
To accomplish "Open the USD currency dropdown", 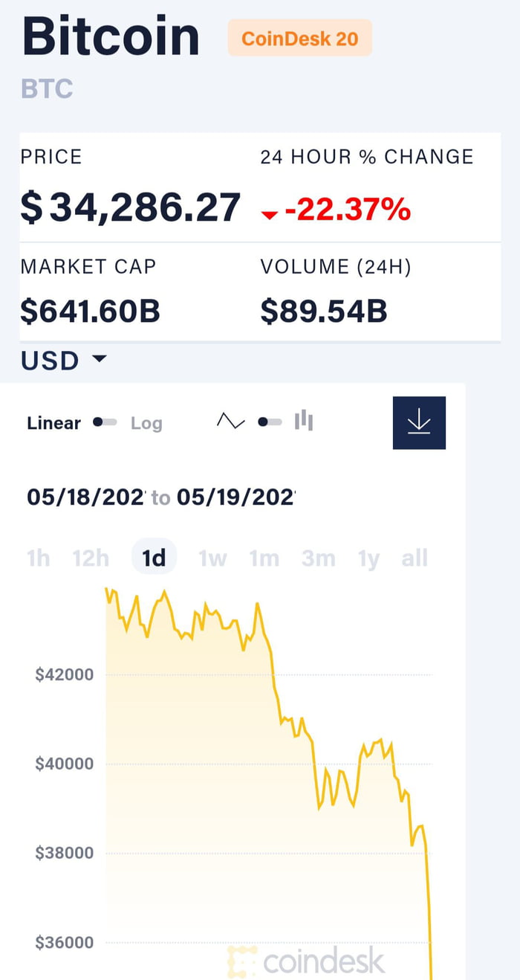I will coord(64,361).
